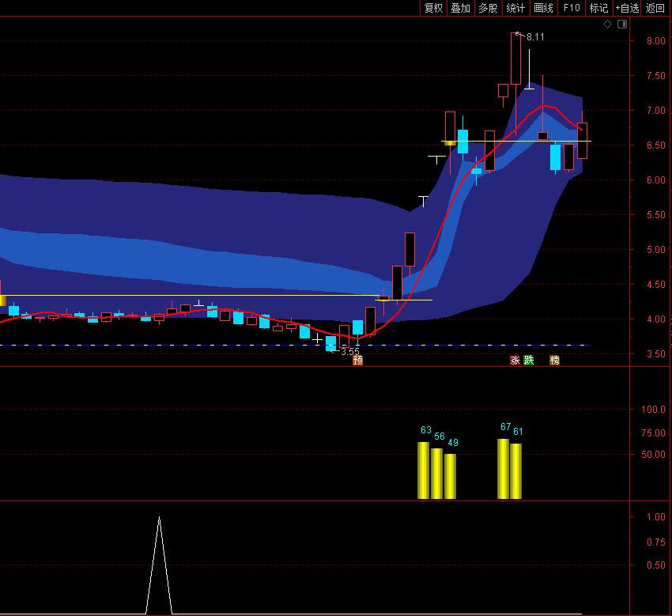Viewport: 672px width, 616px height.
Task: Click the 1.00 lower axis label
Action: point(655,517)
